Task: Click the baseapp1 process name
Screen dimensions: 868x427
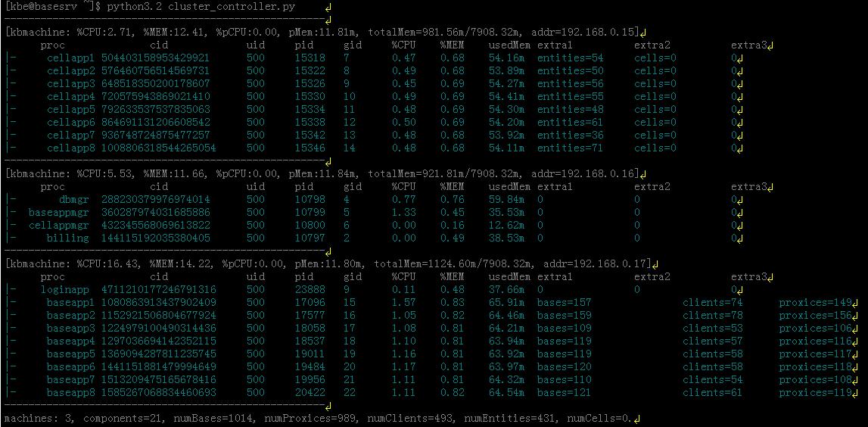Action: pyautogui.click(x=70, y=303)
